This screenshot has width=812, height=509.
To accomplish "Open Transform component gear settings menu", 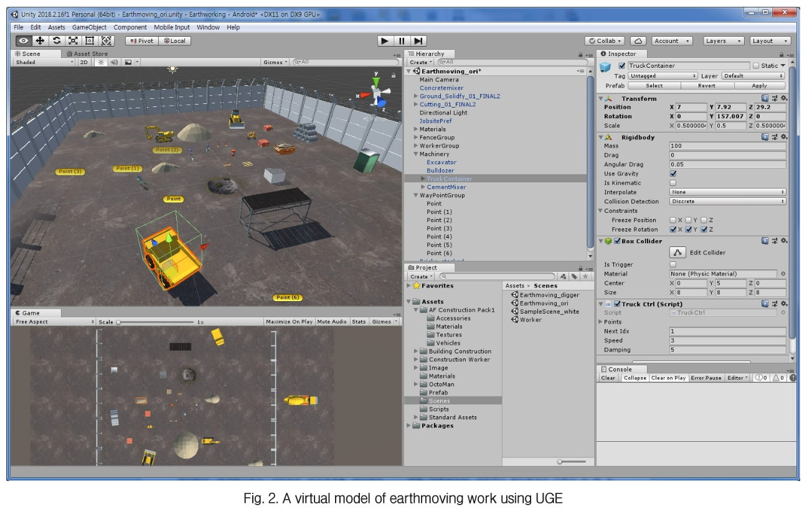I will [784, 98].
